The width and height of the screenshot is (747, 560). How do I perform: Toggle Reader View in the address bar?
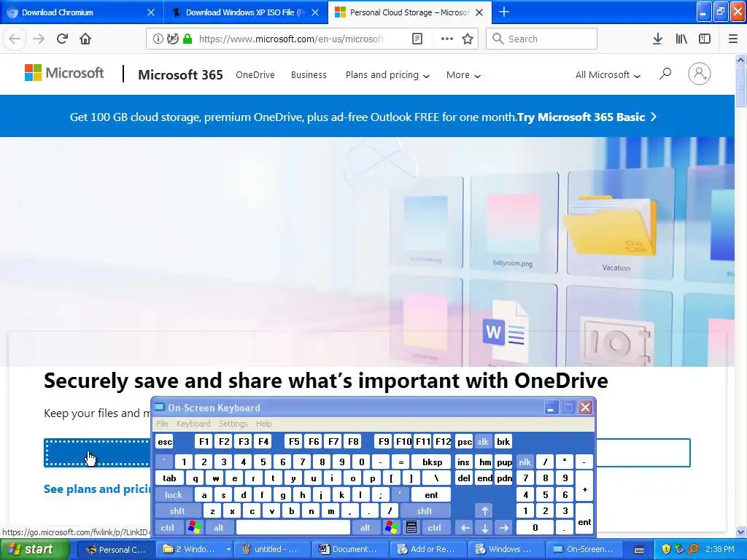click(x=417, y=39)
